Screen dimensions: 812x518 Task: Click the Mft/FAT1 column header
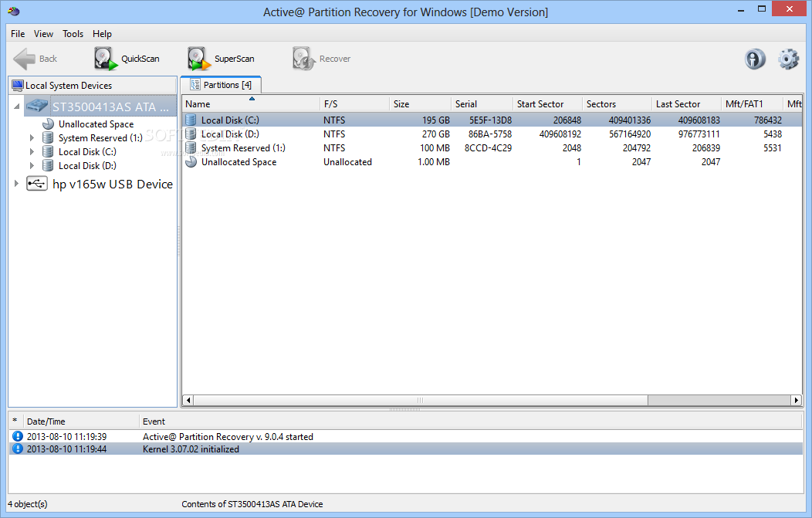753,103
